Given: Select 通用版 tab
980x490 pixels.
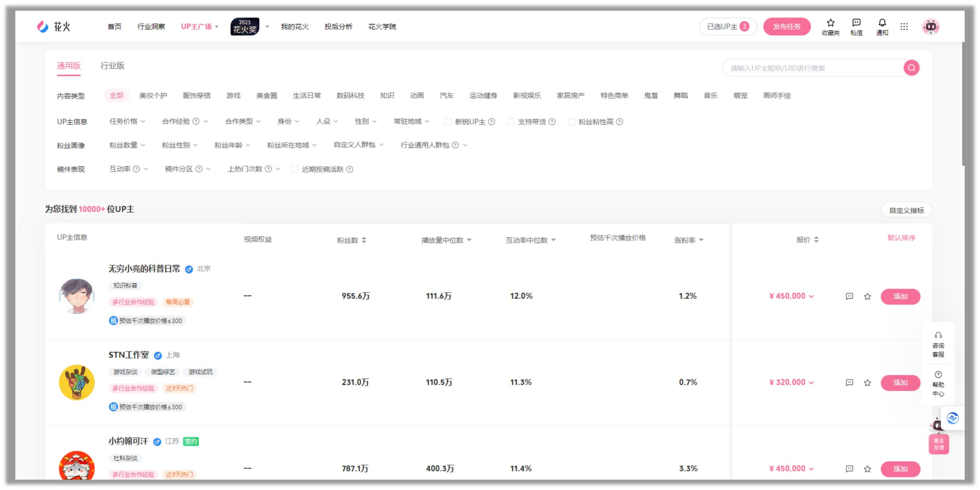Looking at the screenshot, I should tap(69, 65).
